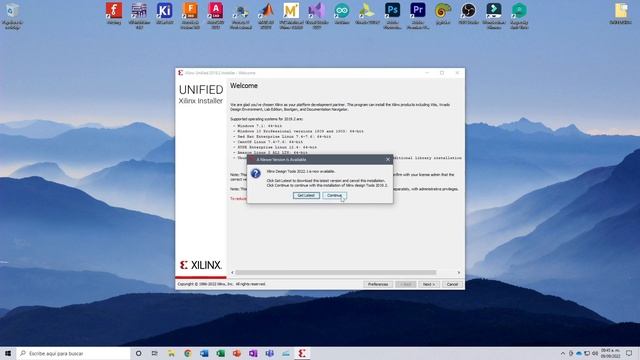This screenshot has width=640, height=360.
Task: Open the red 'f' desktop shortcut
Action: (114, 13)
